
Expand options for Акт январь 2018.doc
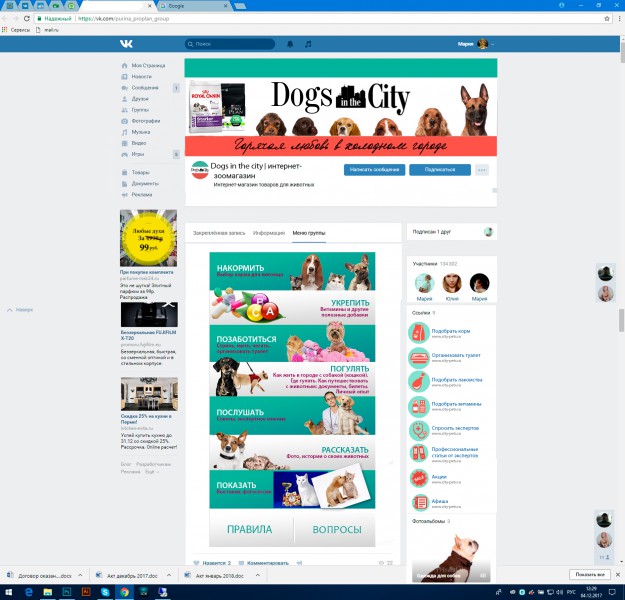pos(257,575)
